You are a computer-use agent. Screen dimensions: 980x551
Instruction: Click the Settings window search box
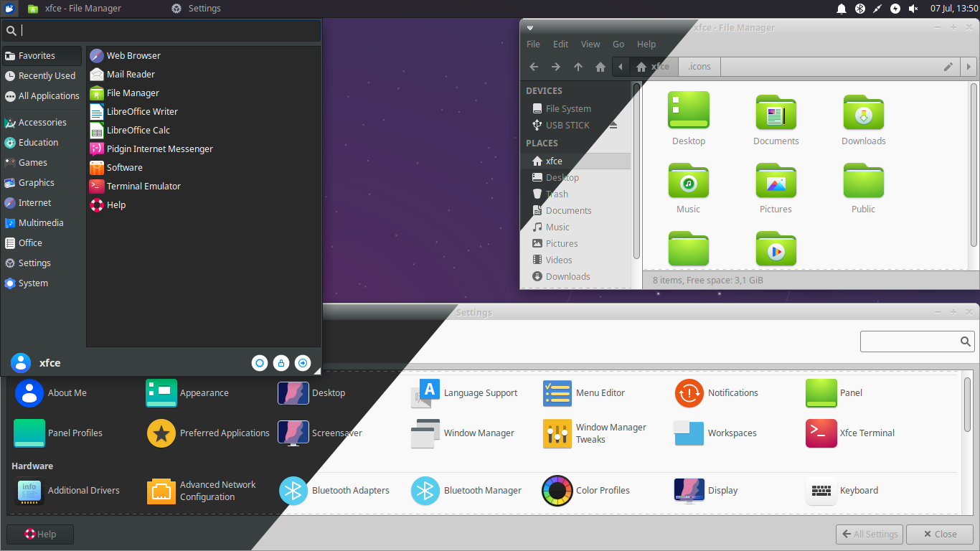click(918, 342)
